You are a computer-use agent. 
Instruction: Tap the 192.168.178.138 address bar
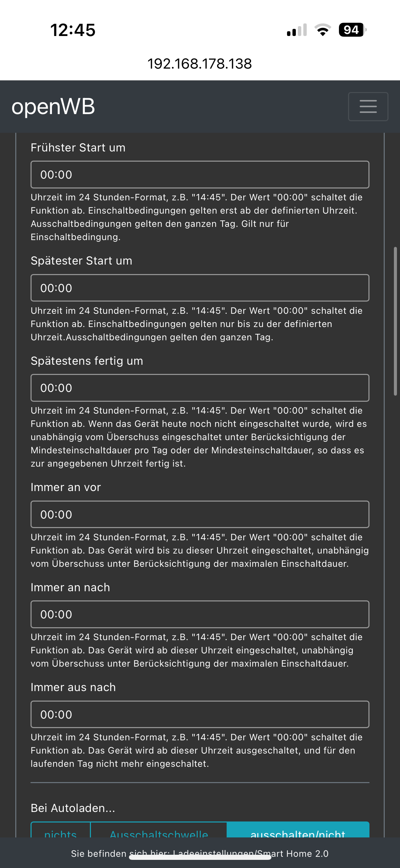click(x=199, y=64)
